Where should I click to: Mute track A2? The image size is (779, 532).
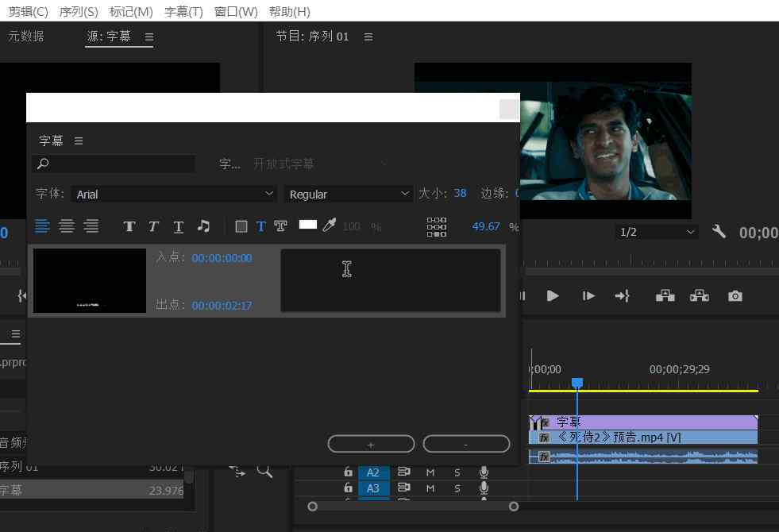[x=430, y=472]
